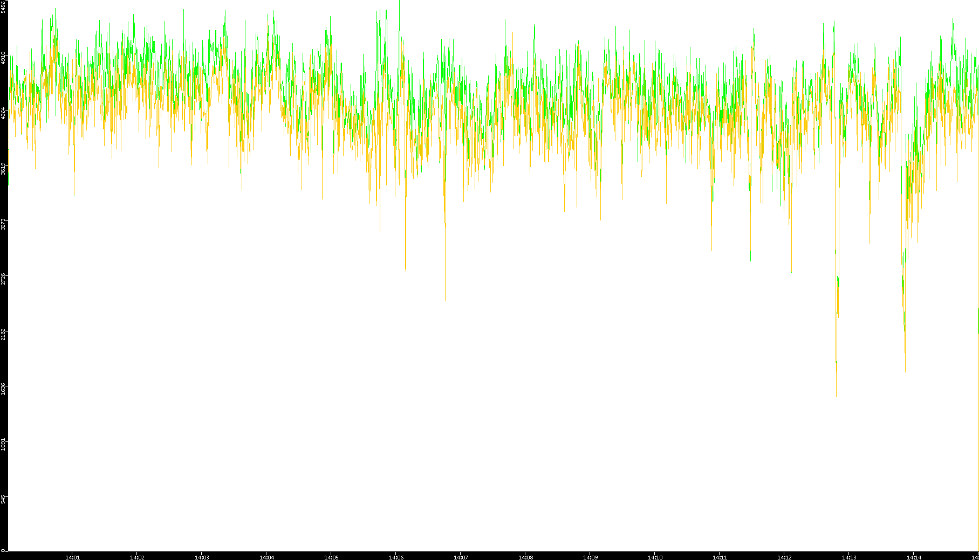
Task: Click the 14:07 time label
Action: pyautogui.click(x=461, y=557)
